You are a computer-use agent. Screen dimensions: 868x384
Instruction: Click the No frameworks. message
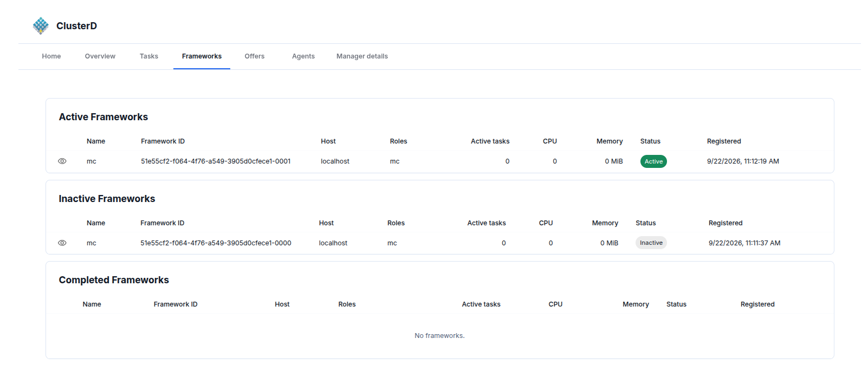point(439,336)
